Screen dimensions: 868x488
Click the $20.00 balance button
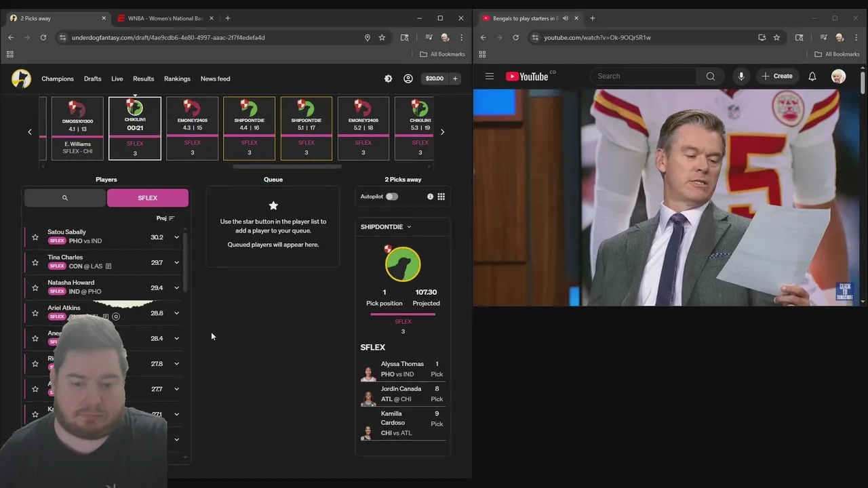[x=434, y=79]
